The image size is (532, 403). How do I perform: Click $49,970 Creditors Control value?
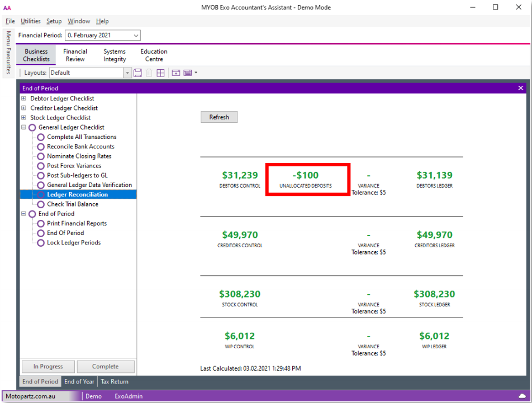pyautogui.click(x=240, y=235)
